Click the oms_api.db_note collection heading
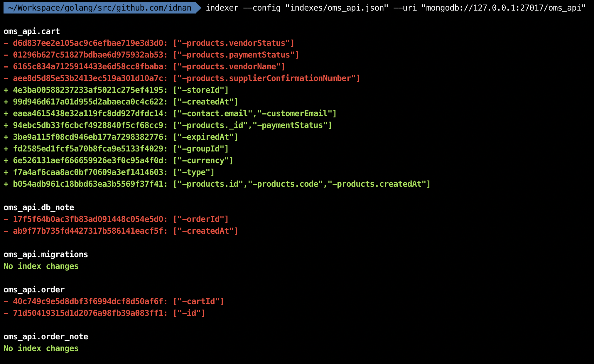The height and width of the screenshot is (364, 594). 39,207
